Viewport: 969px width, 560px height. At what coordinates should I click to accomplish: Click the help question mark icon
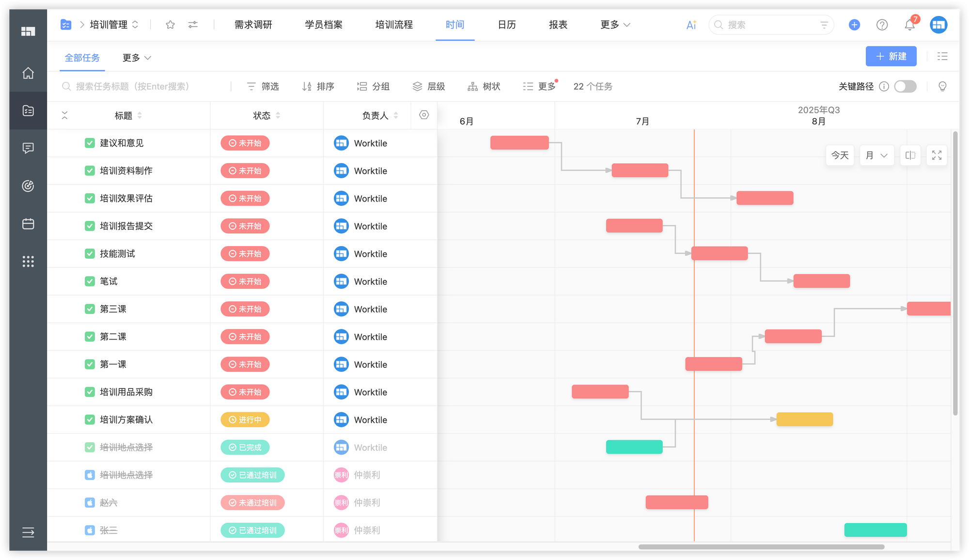[x=882, y=25]
